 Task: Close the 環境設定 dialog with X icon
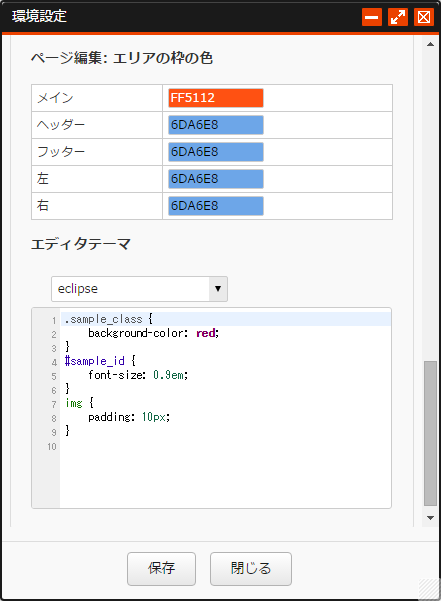424,17
